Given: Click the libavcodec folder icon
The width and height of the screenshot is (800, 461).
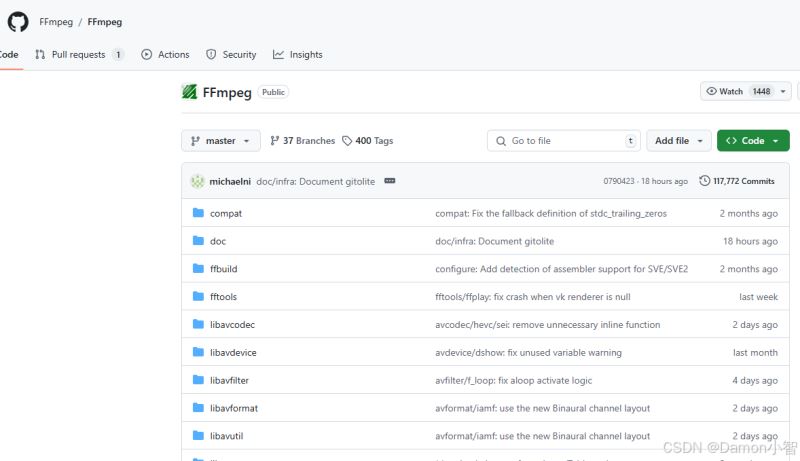Looking at the screenshot, I should [x=198, y=324].
